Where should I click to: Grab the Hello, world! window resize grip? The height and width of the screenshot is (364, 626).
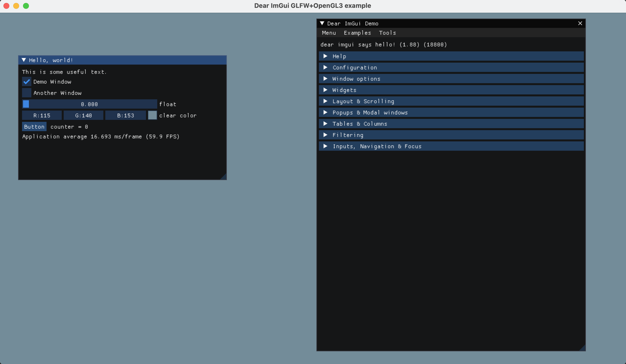pyautogui.click(x=223, y=176)
